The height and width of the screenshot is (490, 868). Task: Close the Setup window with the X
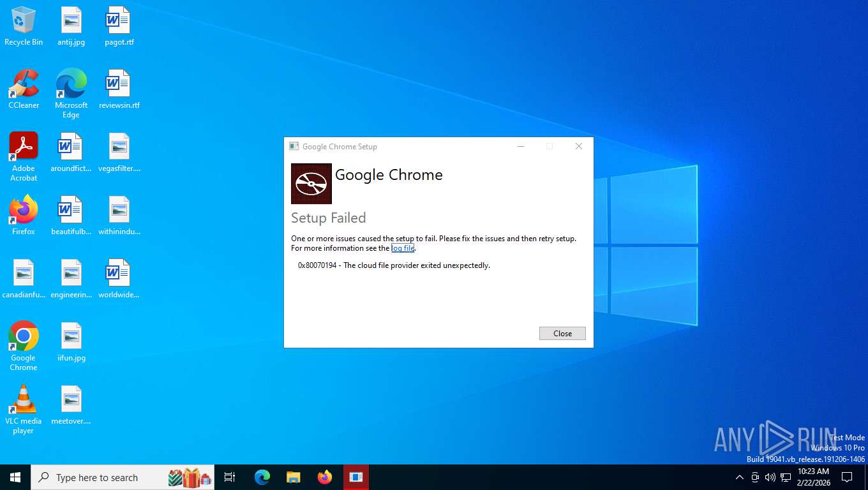[x=579, y=146]
